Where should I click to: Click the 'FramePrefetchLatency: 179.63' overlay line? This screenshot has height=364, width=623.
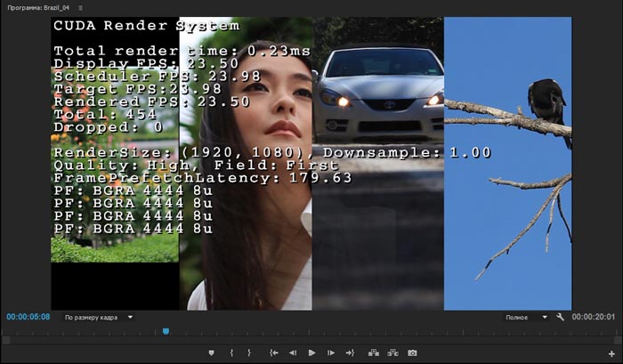(203, 178)
